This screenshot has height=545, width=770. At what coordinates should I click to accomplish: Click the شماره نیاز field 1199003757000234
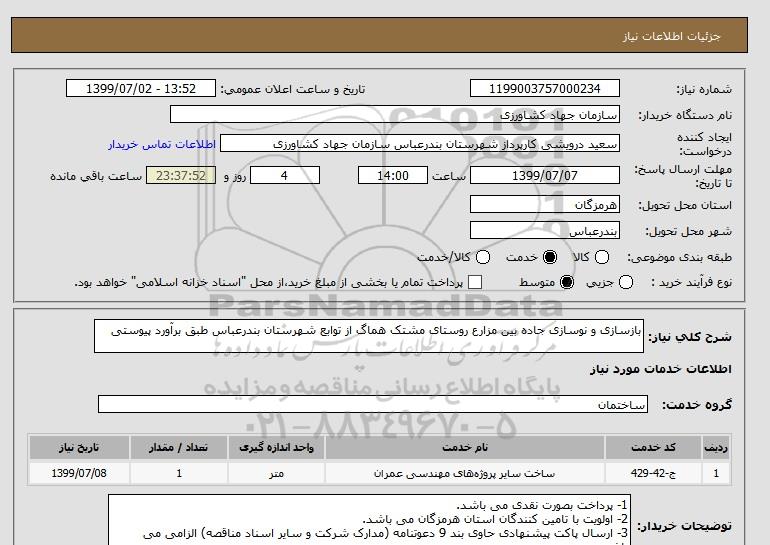pos(545,88)
